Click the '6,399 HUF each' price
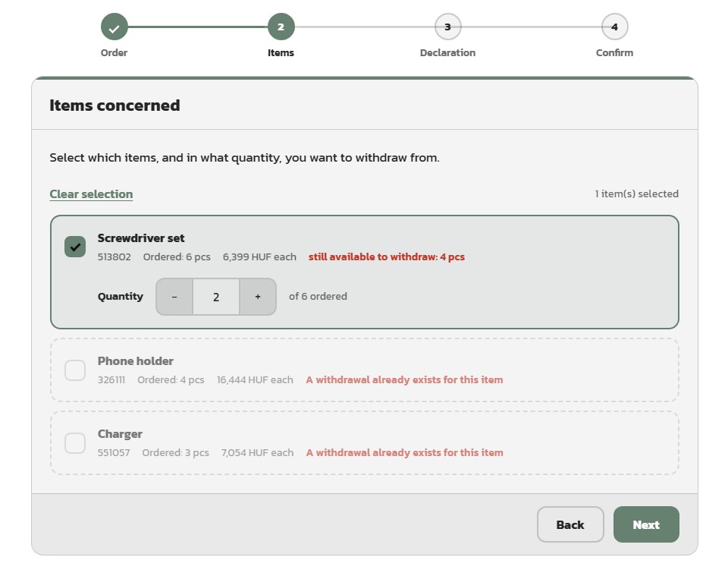Image resolution: width=728 pixels, height=576 pixels. [259, 257]
